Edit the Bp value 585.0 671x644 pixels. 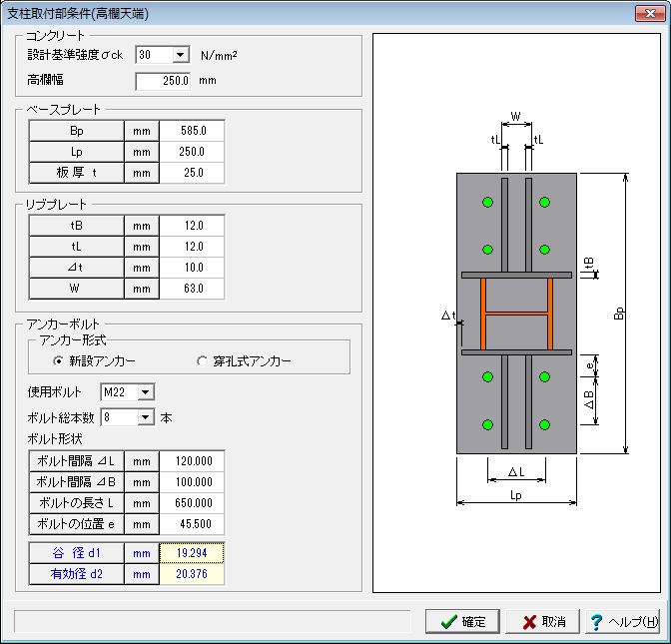coord(192,131)
